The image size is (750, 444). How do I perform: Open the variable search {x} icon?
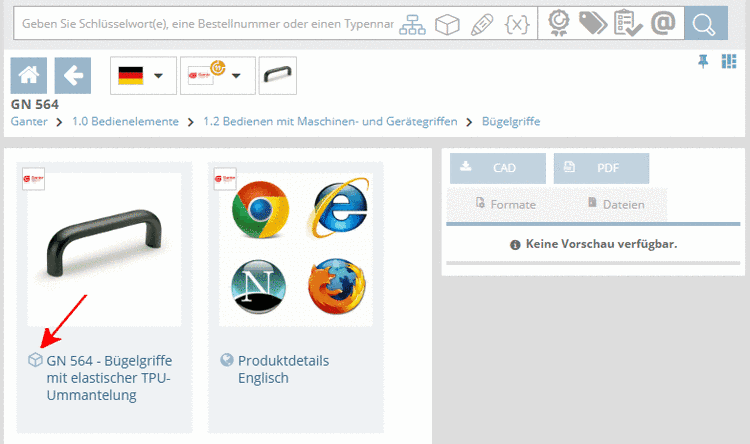(517, 24)
